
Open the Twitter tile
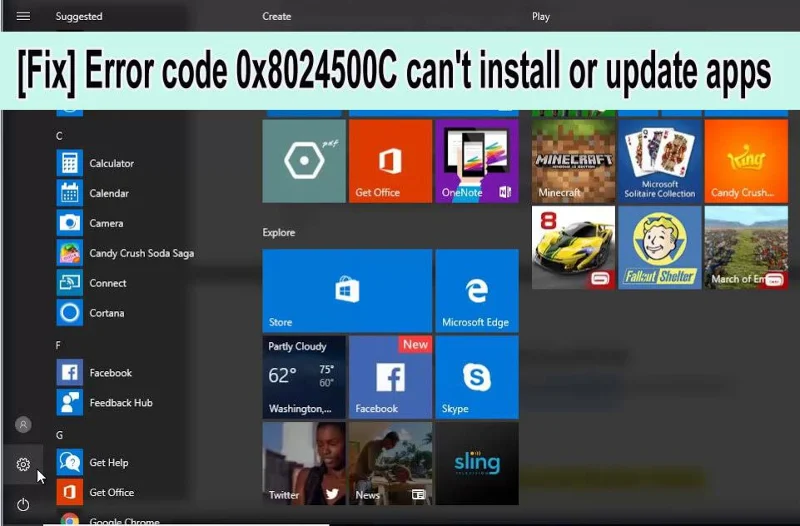click(304, 463)
